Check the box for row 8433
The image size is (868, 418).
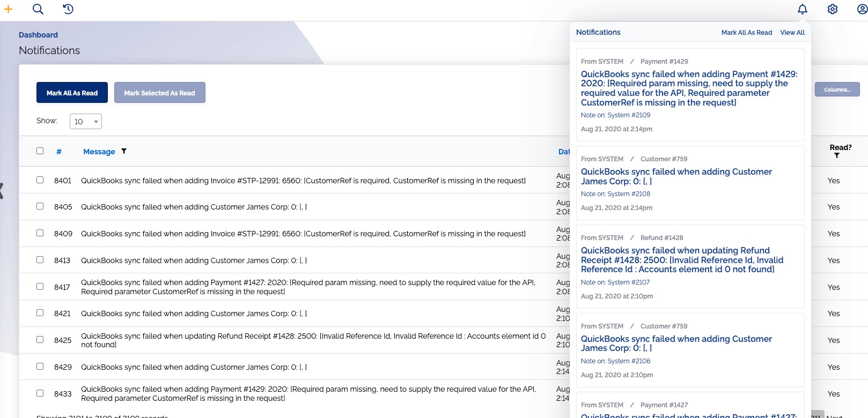40,393
